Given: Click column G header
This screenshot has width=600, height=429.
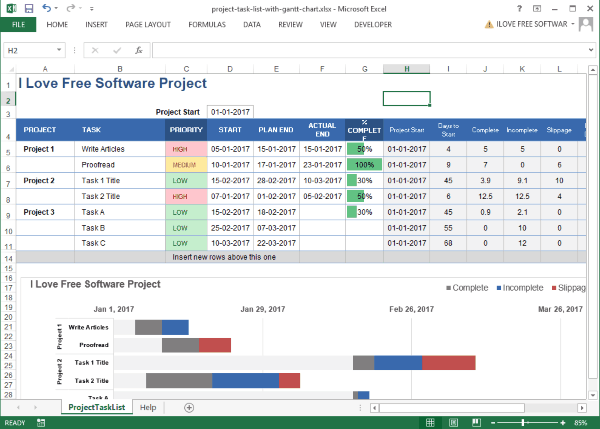Looking at the screenshot, I should tap(364, 68).
